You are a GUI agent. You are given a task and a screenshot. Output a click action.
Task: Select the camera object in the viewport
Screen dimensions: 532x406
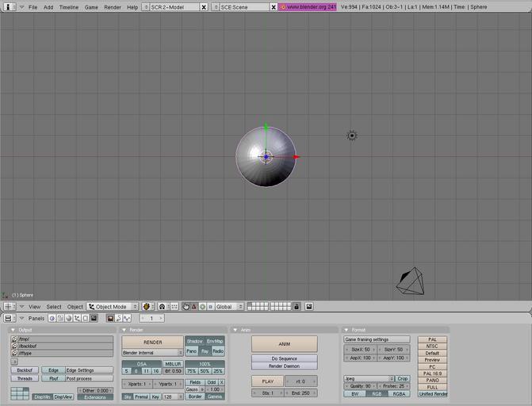pos(410,281)
